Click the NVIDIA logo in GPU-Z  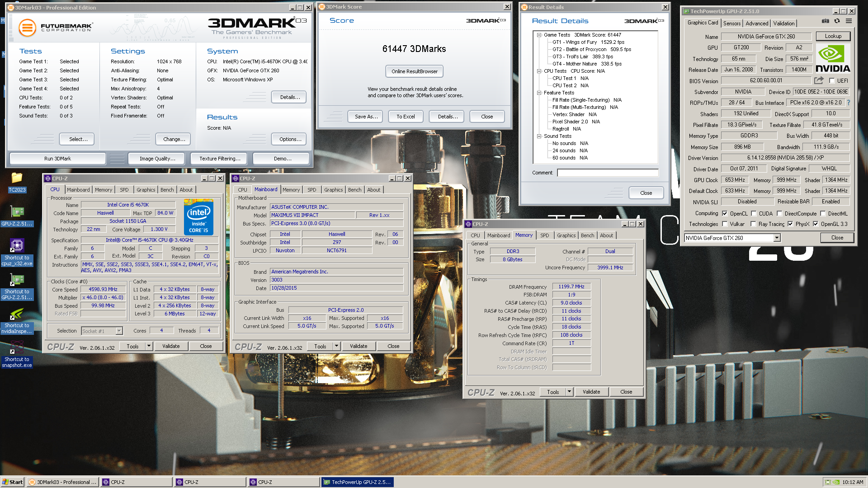[x=833, y=58]
